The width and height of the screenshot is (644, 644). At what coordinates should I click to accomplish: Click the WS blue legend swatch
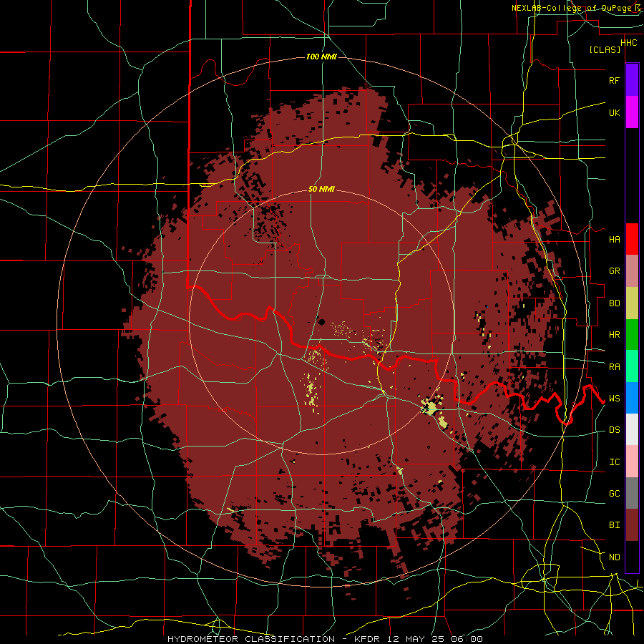click(x=632, y=398)
